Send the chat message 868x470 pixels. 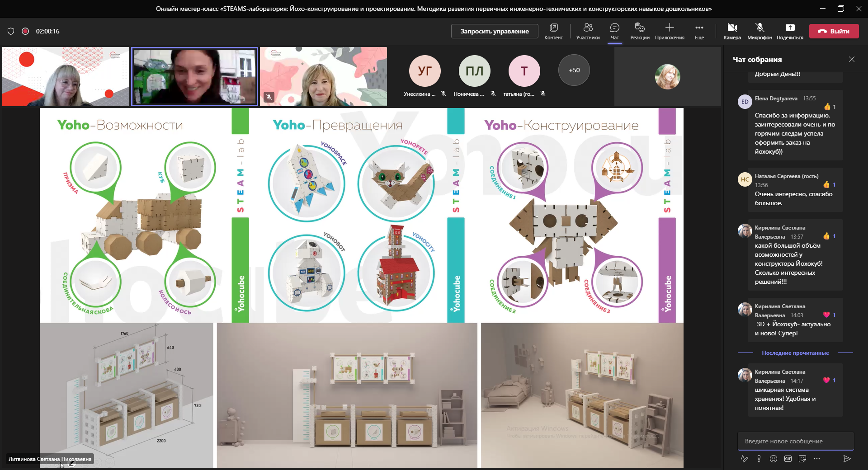point(847,459)
